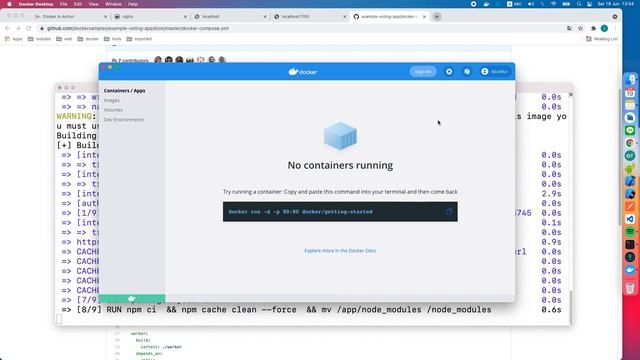
Task: Open Spotlight search in menu bar
Action: point(579,4)
